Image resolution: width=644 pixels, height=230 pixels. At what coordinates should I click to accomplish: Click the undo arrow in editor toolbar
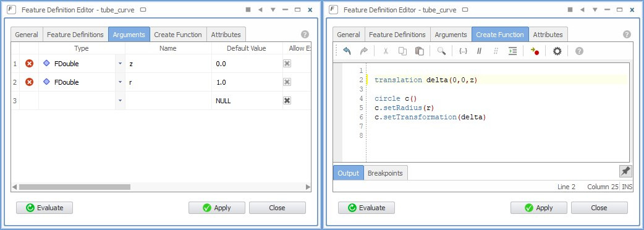347,51
